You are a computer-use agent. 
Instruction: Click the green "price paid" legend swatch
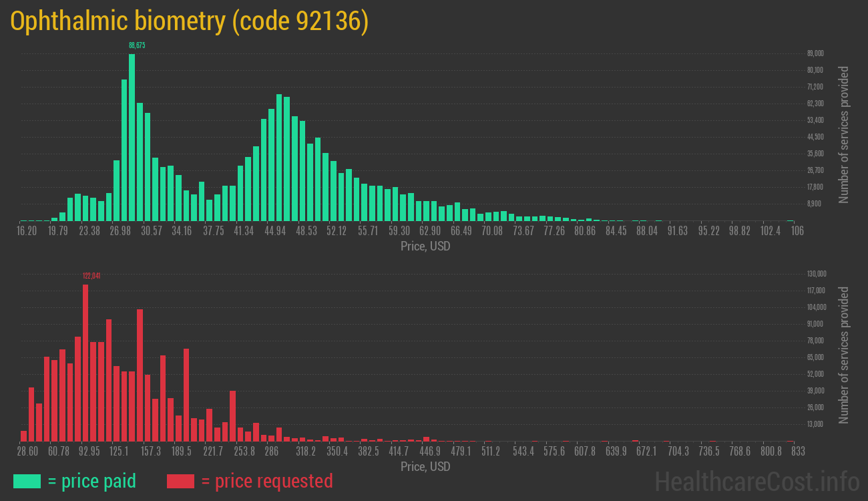(27, 481)
